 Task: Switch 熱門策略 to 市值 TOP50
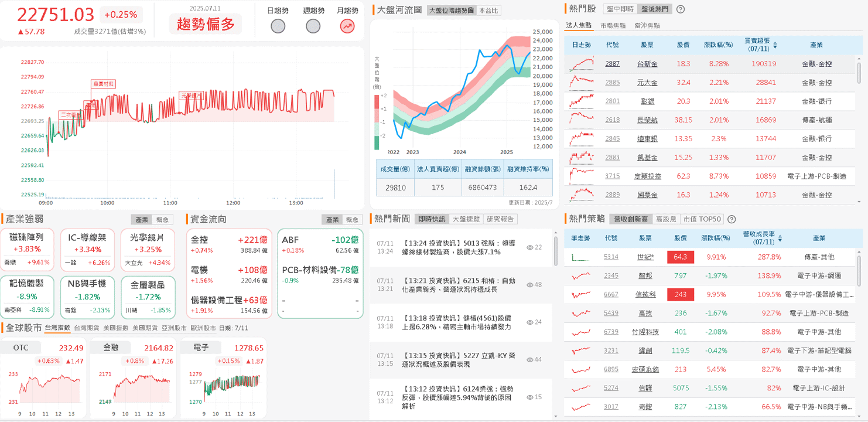coord(702,219)
